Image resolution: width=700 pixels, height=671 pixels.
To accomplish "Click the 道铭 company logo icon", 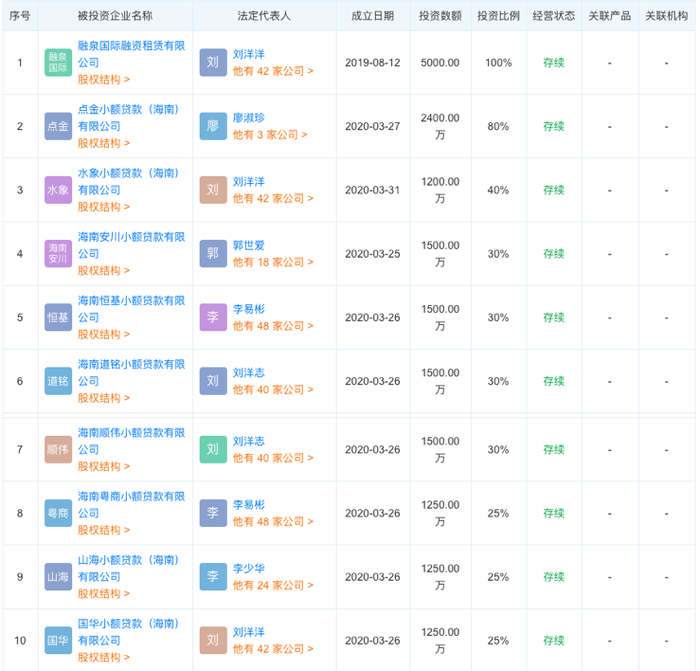I will point(58,381).
